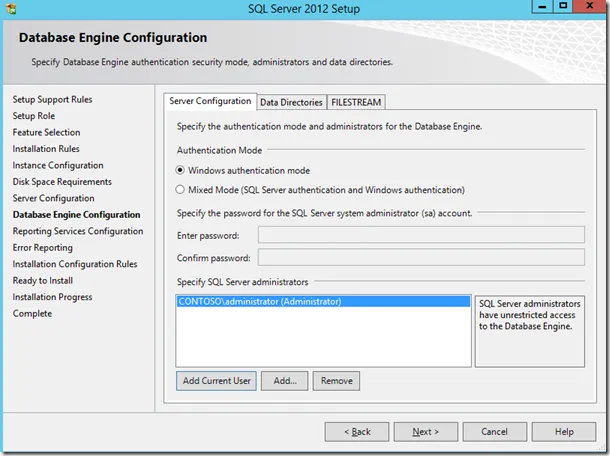Select Windows authentication mode radio button
The width and height of the screenshot is (610, 456).
tap(180, 170)
